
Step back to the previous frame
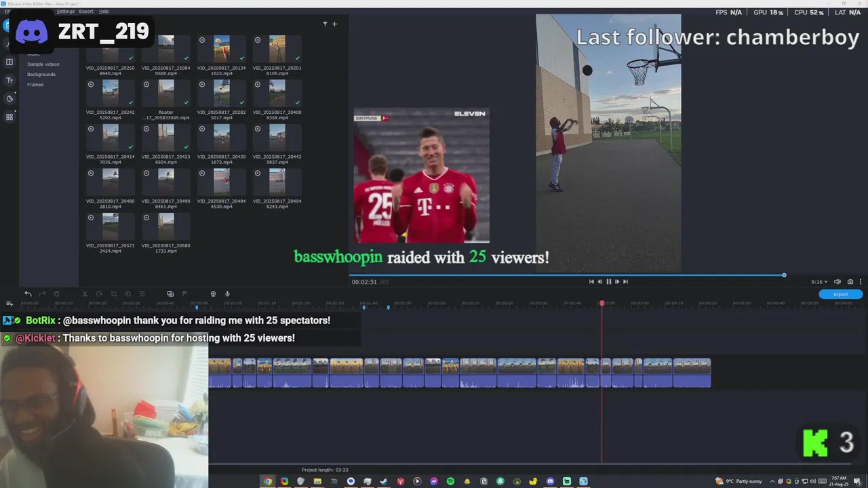click(599, 282)
